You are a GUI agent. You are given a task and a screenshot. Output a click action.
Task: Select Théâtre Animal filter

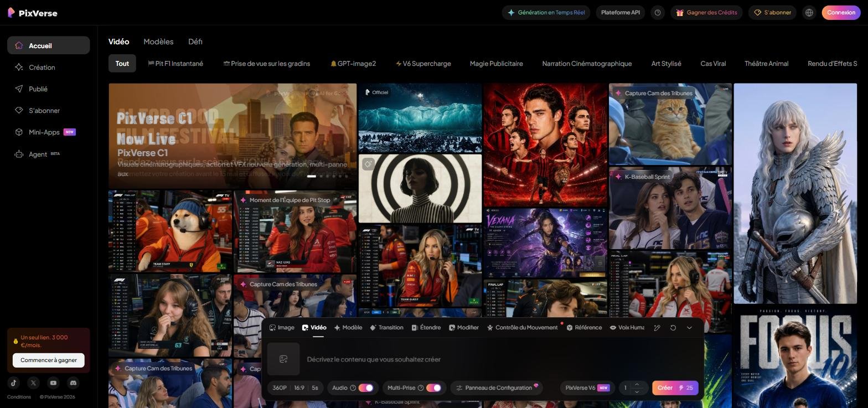click(x=766, y=64)
